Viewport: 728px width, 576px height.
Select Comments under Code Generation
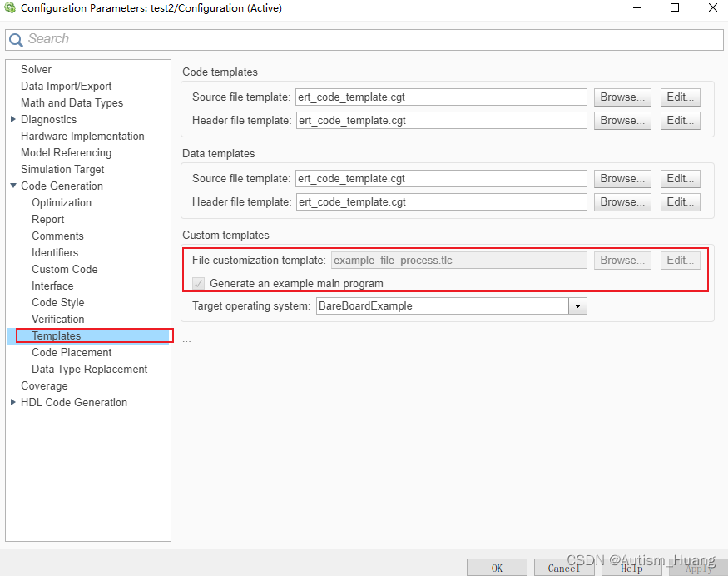[57, 236]
